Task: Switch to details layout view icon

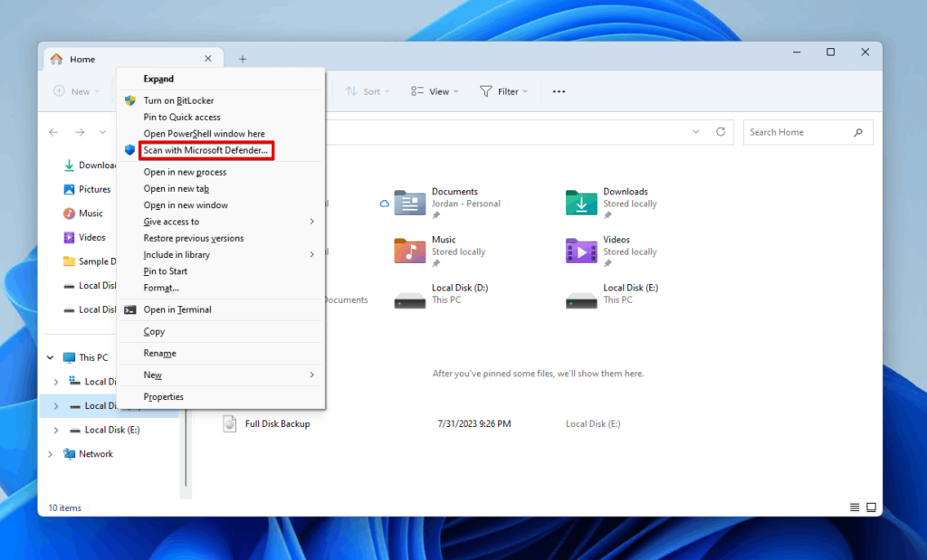Action: (852, 508)
